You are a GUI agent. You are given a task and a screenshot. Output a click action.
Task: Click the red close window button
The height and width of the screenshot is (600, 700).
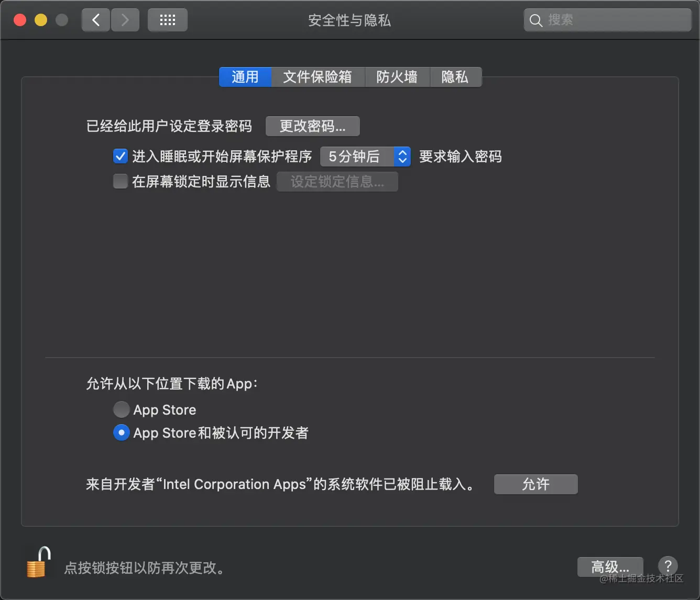pyautogui.click(x=20, y=20)
